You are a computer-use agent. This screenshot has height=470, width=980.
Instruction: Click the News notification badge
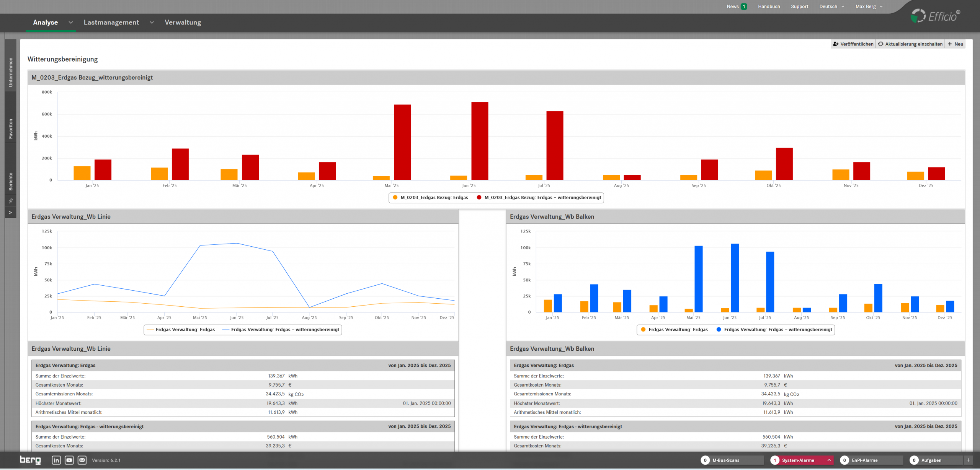click(744, 7)
